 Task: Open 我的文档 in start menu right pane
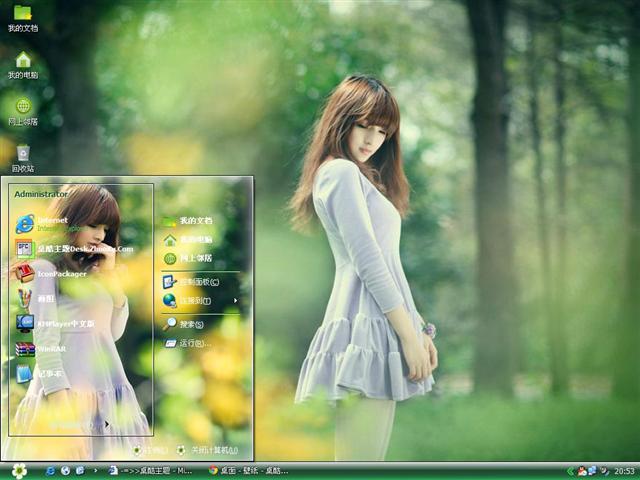(187, 220)
